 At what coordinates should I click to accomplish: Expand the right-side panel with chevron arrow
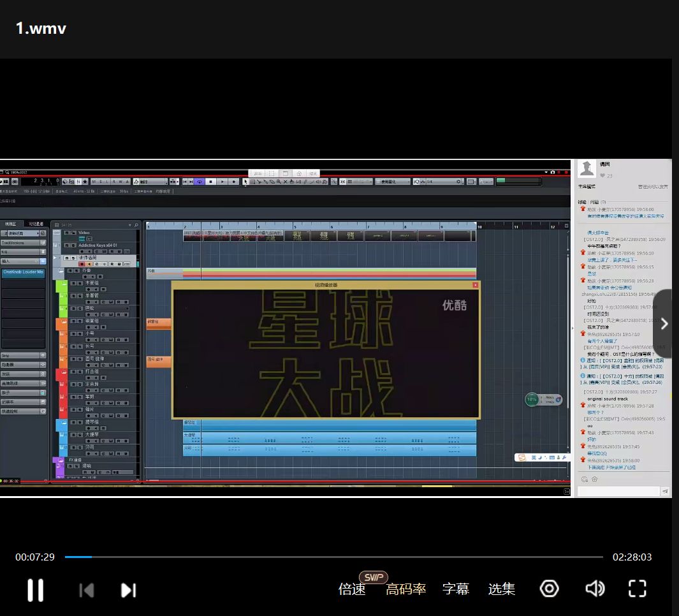coord(664,323)
